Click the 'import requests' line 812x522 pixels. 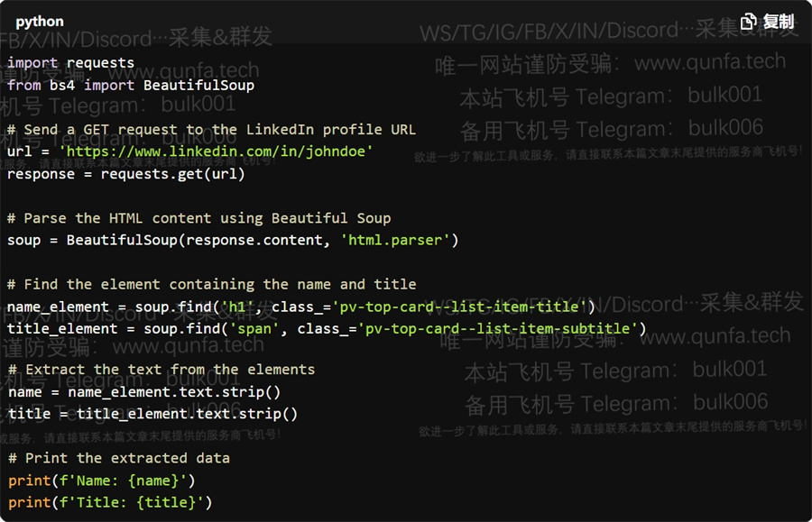coord(70,62)
